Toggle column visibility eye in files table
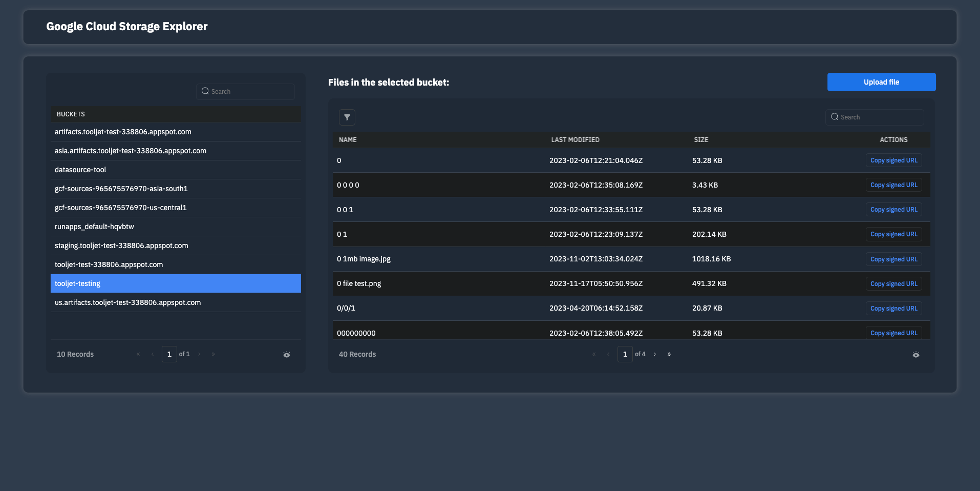 [x=915, y=355]
